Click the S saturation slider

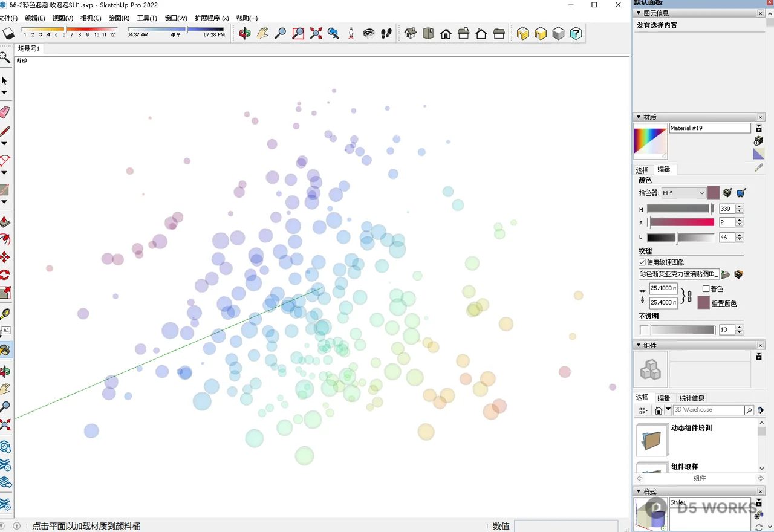[x=682, y=222]
